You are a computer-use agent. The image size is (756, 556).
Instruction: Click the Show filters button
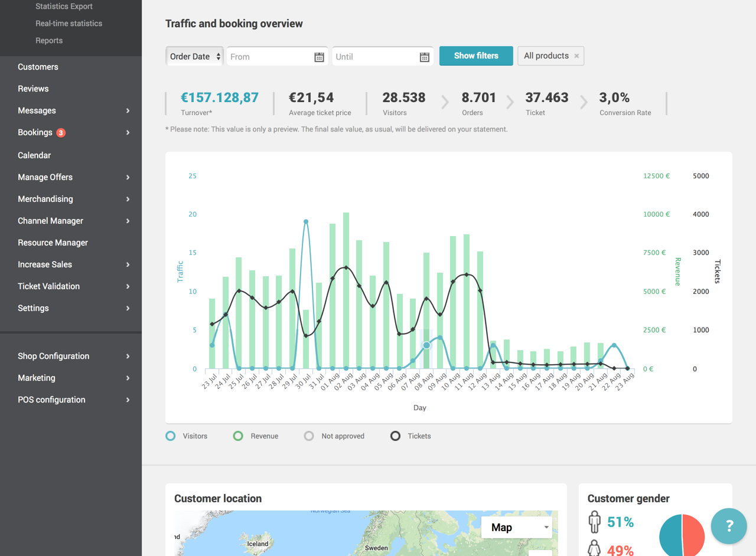click(x=476, y=55)
